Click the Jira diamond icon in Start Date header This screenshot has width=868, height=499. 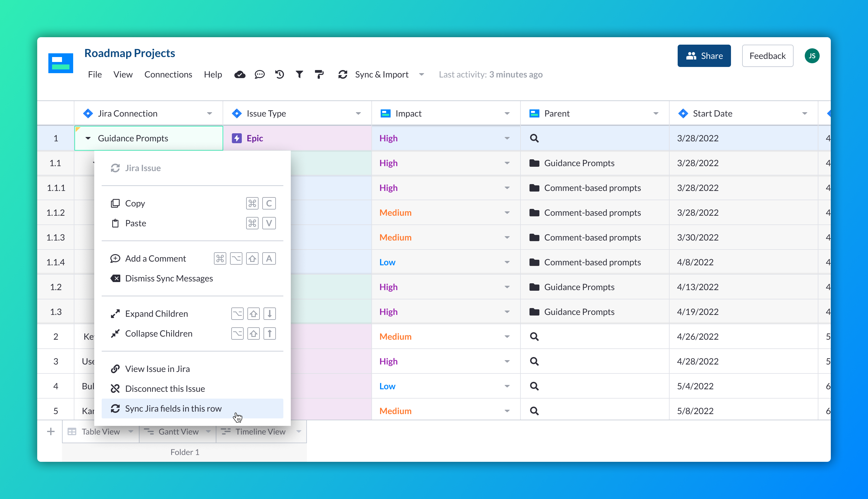tap(683, 113)
